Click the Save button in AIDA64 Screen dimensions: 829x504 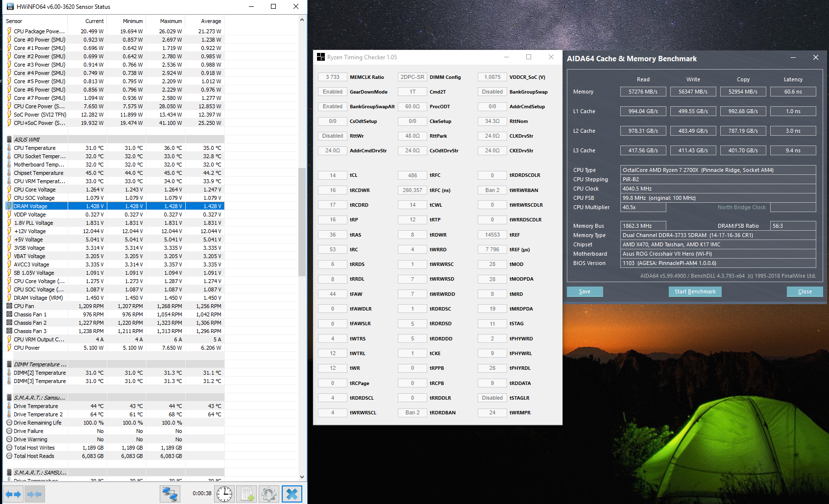585,291
